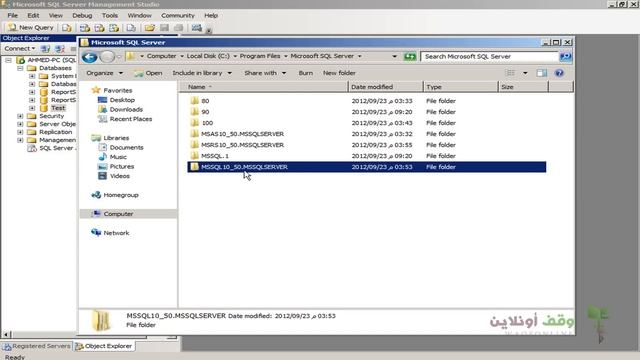The image size is (640, 360).
Task: Select Downloads in the navigation pane
Action: pyautogui.click(x=126, y=109)
